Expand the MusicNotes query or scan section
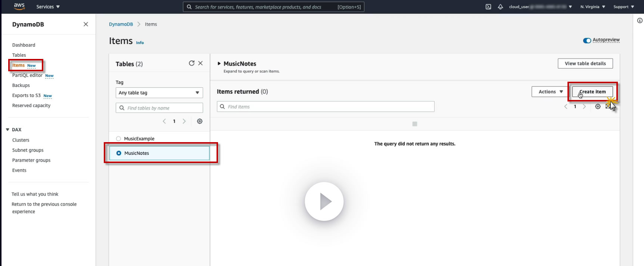The width and height of the screenshot is (644, 266). point(219,64)
